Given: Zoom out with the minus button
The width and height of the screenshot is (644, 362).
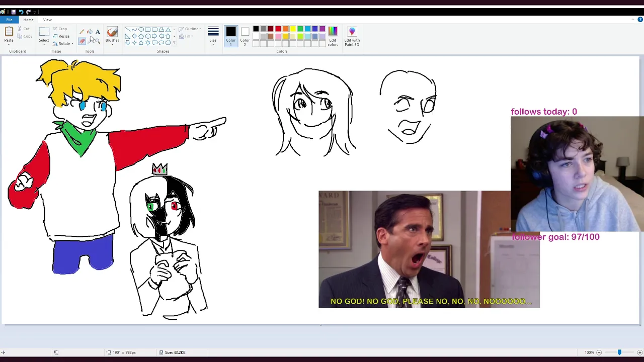Looking at the screenshot, I should [599, 352].
